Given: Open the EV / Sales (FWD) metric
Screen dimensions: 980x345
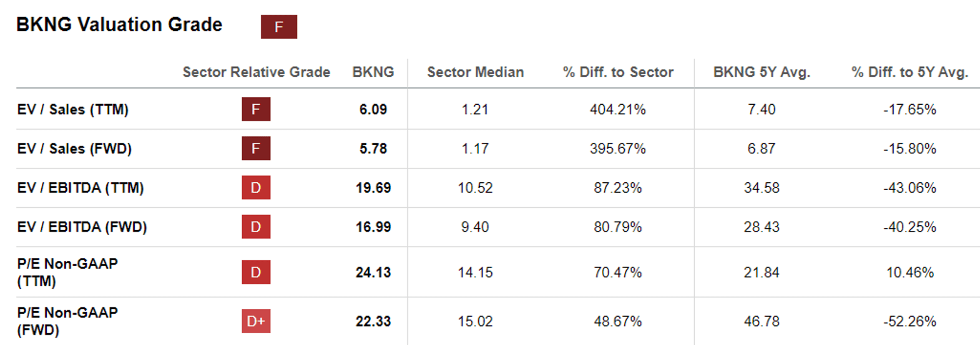Looking at the screenshot, I should pos(75,149).
